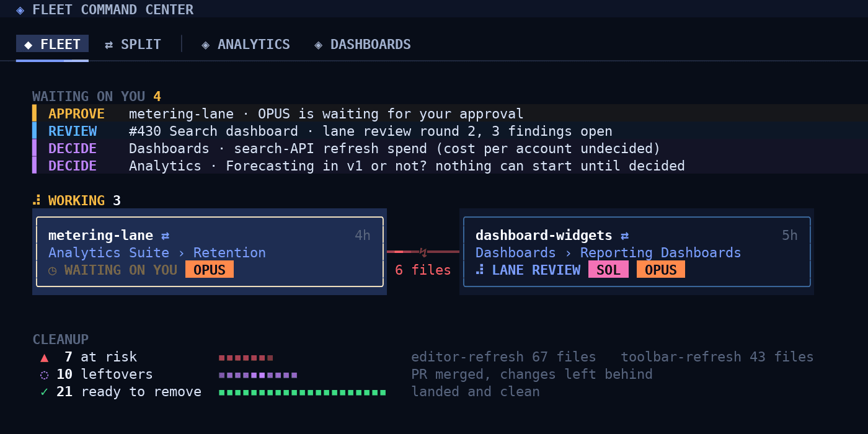Click the red at-risk progress bar
Screen dimensions: 868x434
click(246, 358)
